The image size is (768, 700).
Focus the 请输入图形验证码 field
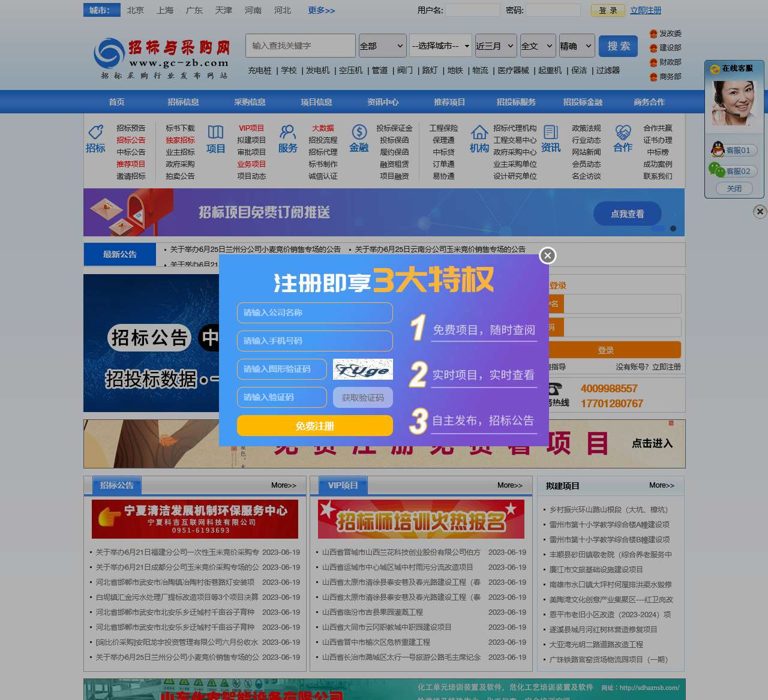tap(282, 369)
